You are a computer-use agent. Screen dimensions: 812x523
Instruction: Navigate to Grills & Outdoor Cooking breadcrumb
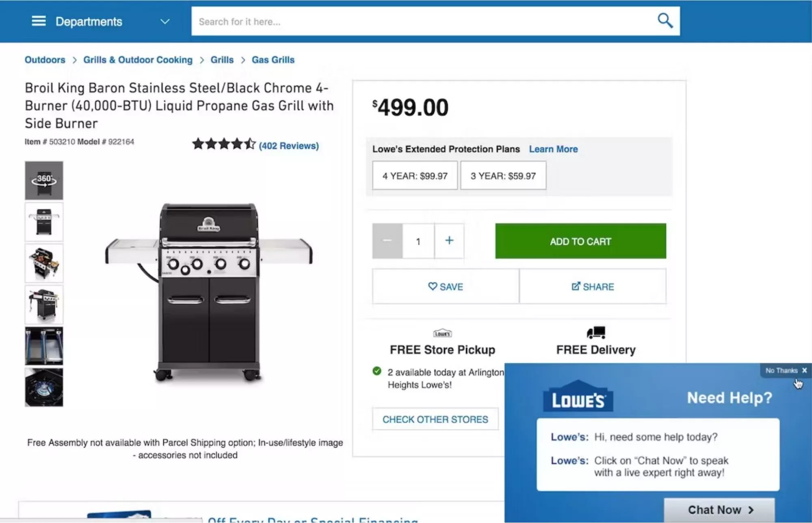coord(138,60)
